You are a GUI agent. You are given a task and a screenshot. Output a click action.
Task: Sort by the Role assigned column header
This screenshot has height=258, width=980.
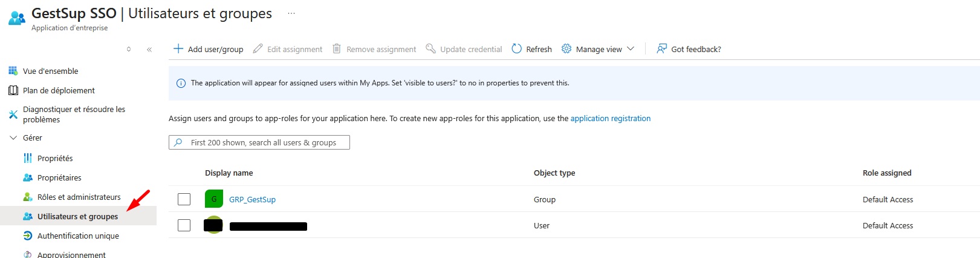(x=887, y=173)
